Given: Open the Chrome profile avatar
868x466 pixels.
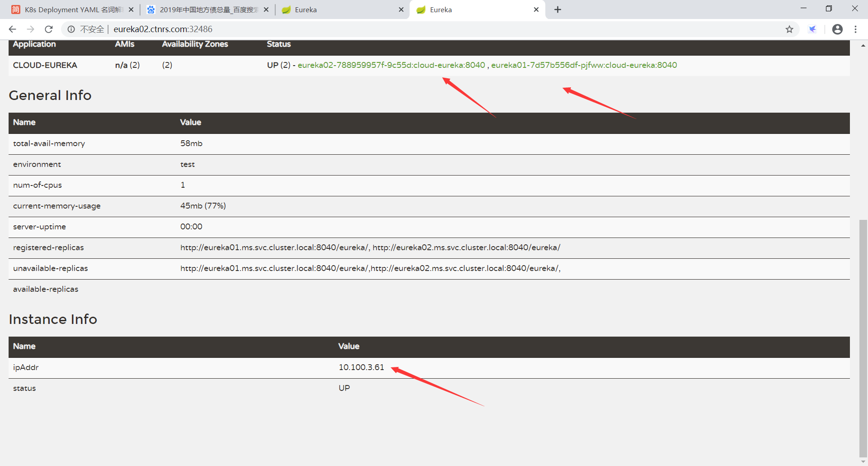Looking at the screenshot, I should (x=837, y=29).
